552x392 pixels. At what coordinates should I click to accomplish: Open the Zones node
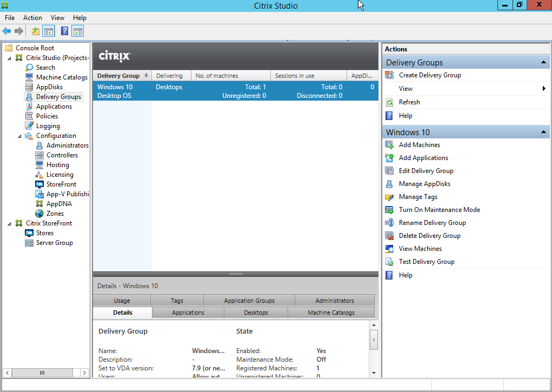(55, 214)
